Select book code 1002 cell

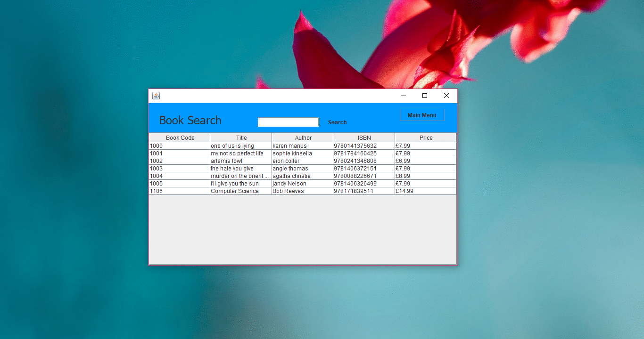pos(180,161)
